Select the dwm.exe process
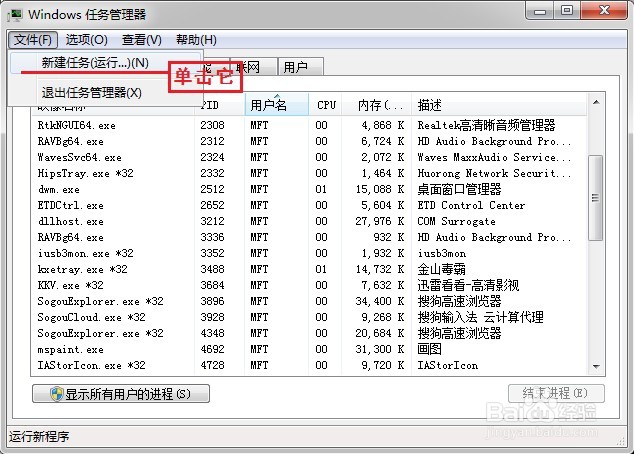The height and width of the screenshot is (454, 634). pyautogui.click(x=309, y=189)
